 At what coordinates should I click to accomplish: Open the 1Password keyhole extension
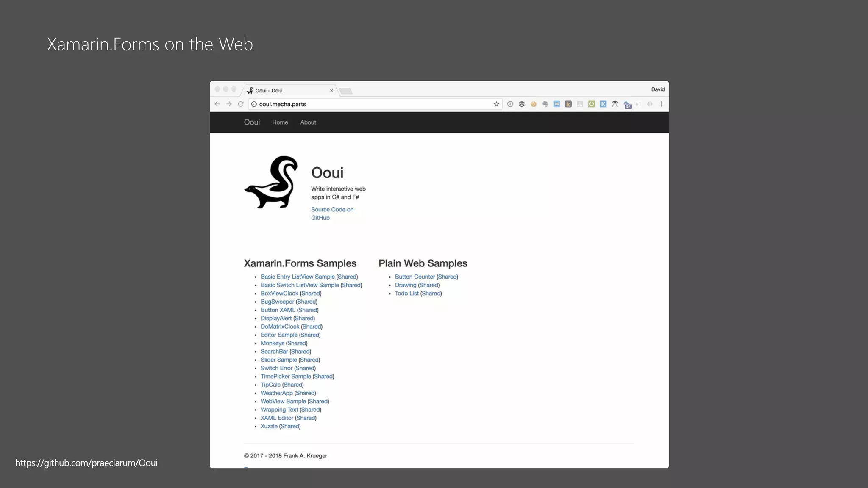coord(510,104)
